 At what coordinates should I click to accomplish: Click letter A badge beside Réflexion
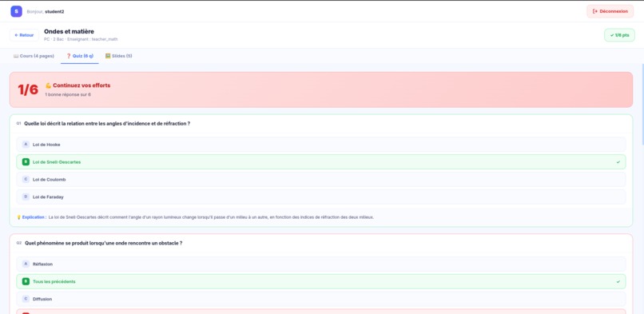click(x=26, y=264)
